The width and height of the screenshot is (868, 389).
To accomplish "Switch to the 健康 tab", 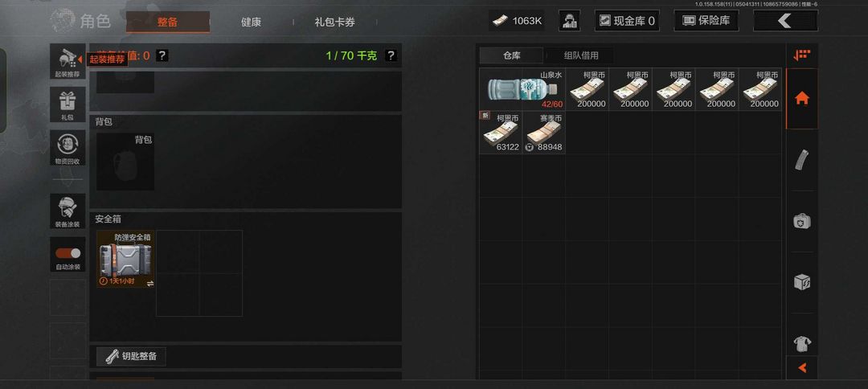I will click(251, 23).
